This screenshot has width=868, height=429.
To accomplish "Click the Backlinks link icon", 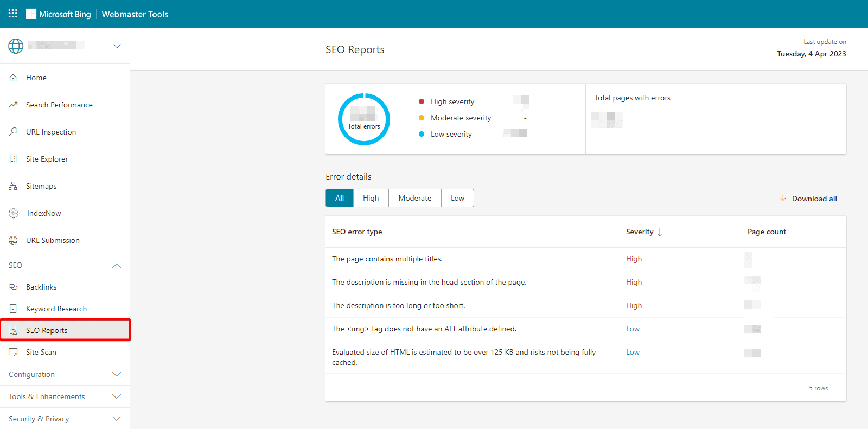I will point(14,287).
